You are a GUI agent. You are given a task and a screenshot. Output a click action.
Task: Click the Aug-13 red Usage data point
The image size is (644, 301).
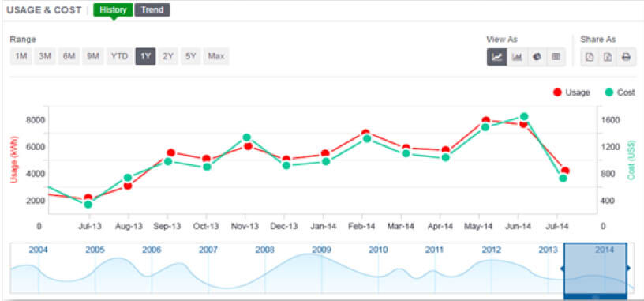coord(128,186)
